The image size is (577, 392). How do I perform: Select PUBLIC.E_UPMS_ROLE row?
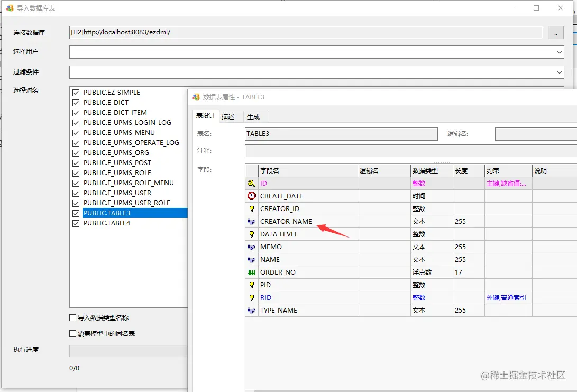click(117, 173)
